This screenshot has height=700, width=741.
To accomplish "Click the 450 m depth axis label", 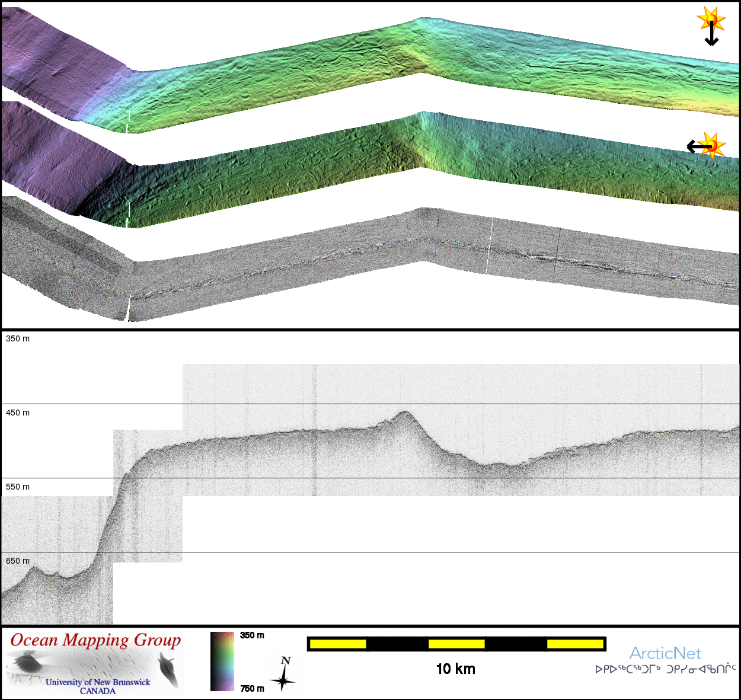I will (x=18, y=413).
